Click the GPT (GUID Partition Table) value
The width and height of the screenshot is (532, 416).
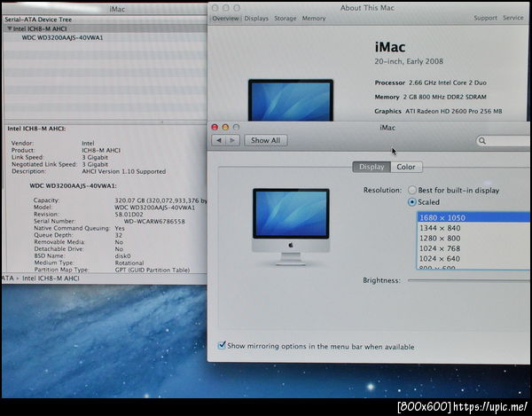153,271
